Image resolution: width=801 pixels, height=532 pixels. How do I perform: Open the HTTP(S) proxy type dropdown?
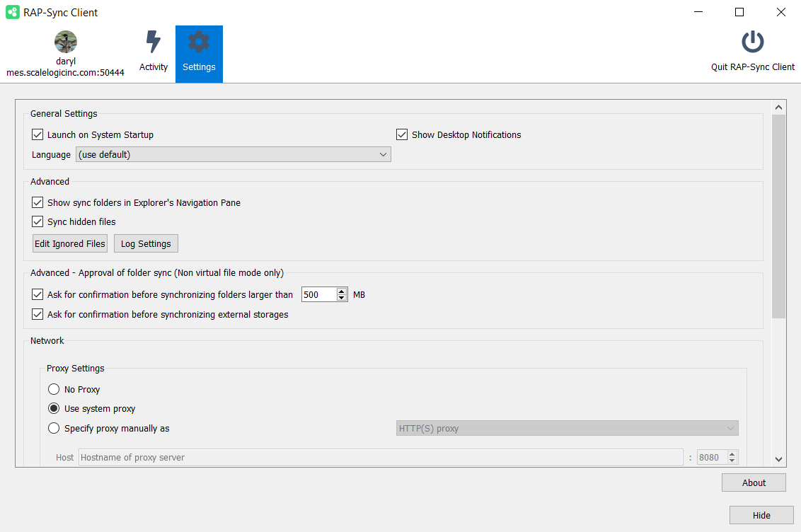click(x=567, y=428)
